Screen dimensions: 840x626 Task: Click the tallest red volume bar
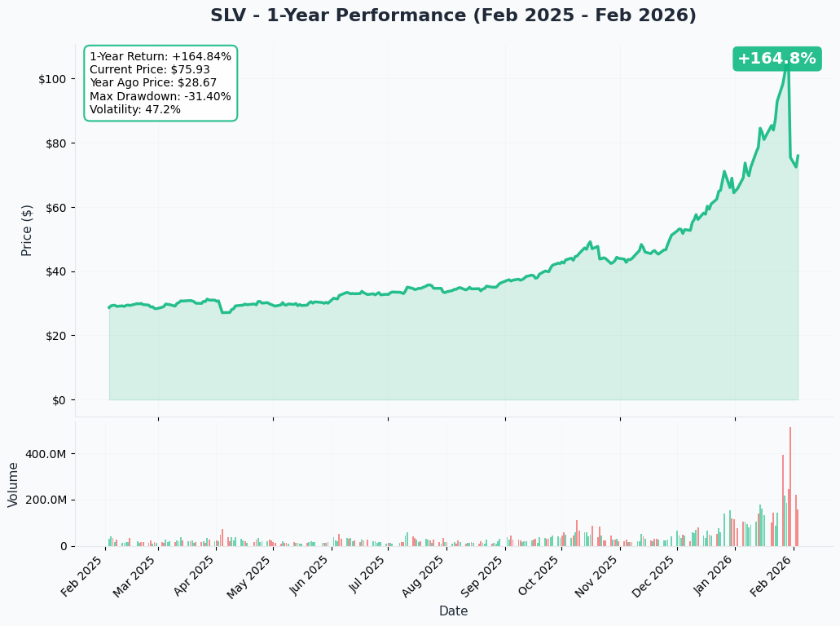coord(790,487)
